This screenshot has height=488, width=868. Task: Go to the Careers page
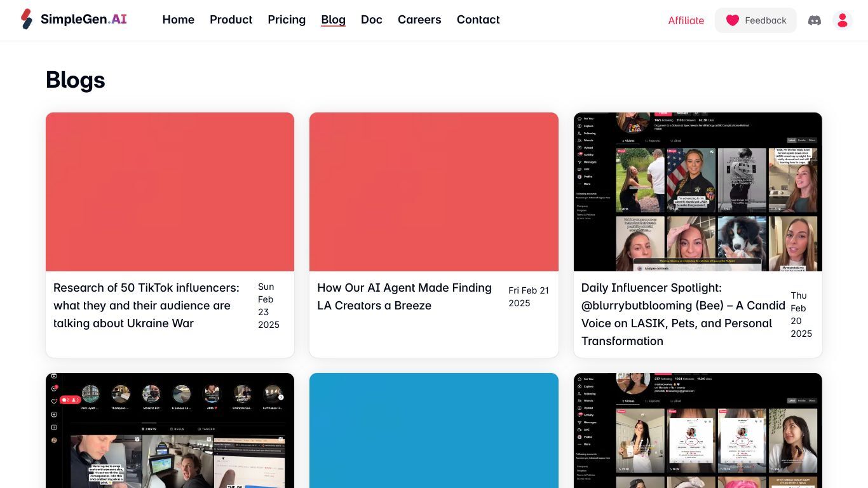point(419,20)
